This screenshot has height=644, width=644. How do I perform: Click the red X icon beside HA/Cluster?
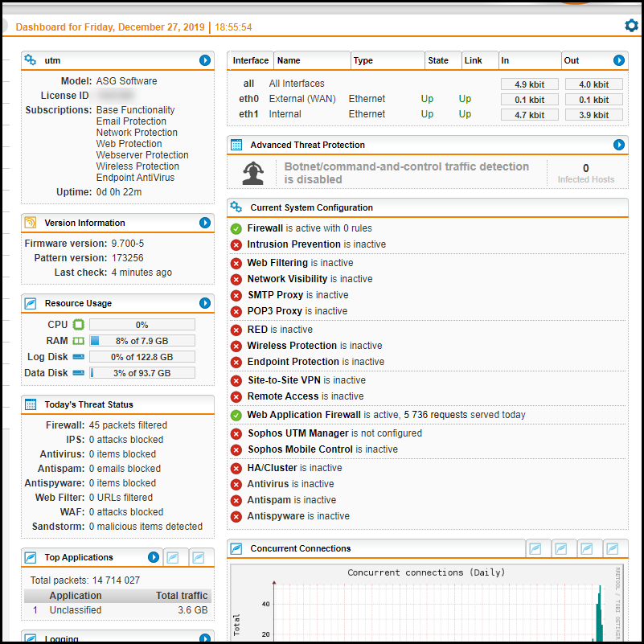(x=236, y=468)
